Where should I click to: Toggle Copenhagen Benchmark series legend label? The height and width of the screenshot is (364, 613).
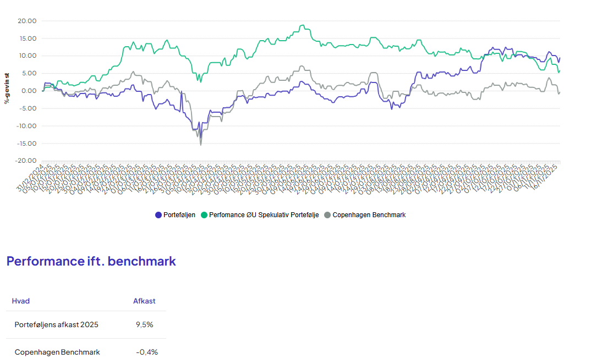[369, 215]
